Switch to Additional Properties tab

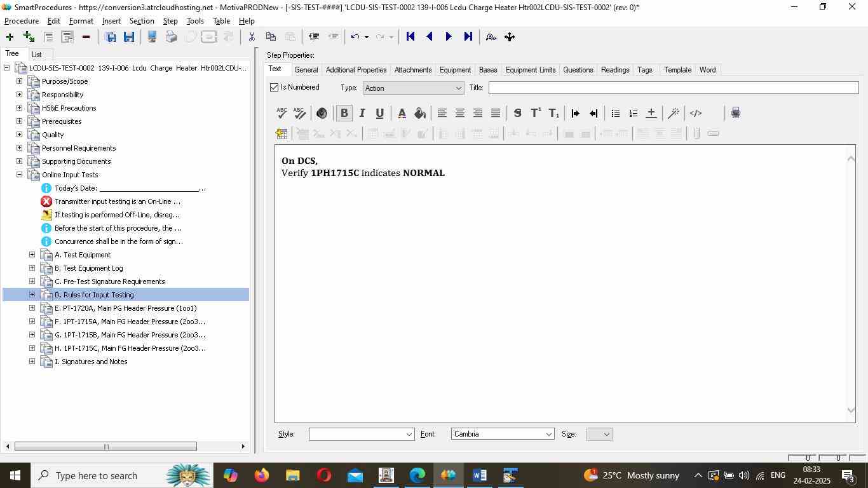coord(356,70)
